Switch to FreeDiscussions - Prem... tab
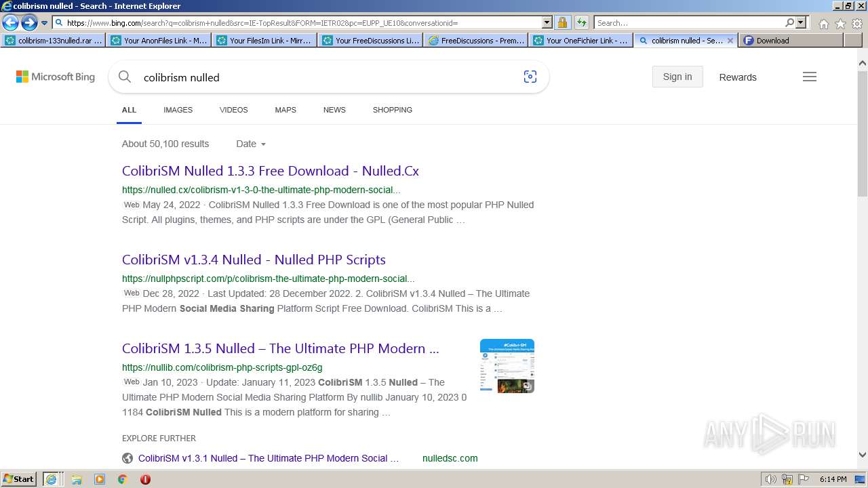868x488 pixels. [476, 41]
